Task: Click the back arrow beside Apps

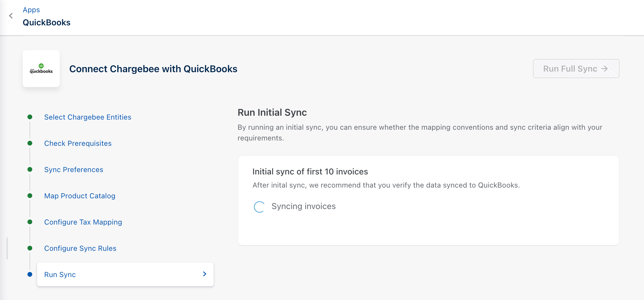Action: 11,16
